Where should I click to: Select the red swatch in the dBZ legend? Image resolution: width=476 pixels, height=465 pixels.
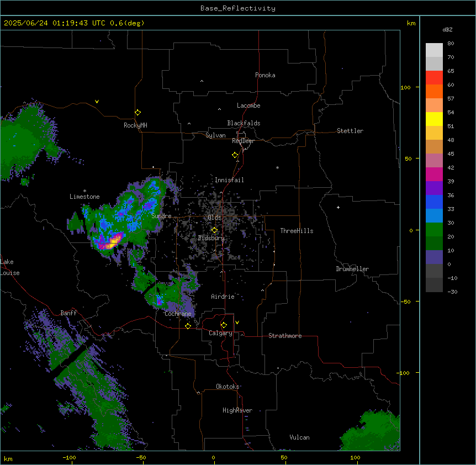pyautogui.click(x=434, y=78)
